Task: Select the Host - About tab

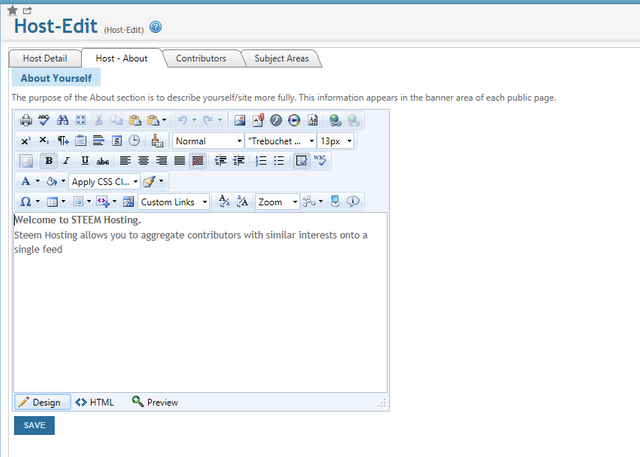Action: pyautogui.click(x=122, y=59)
